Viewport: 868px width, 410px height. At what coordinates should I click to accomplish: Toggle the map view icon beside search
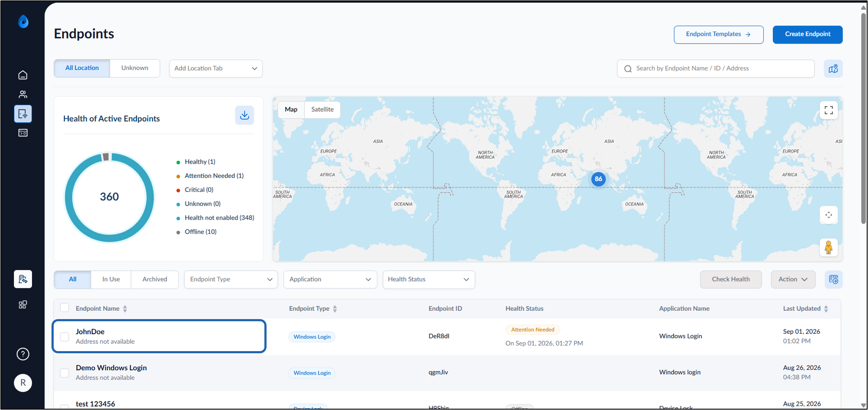pos(833,68)
